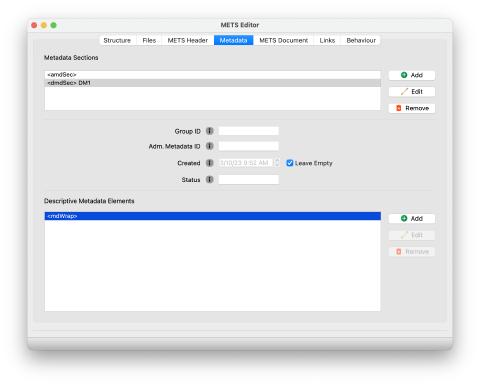Switch to the Files tab

pos(149,40)
